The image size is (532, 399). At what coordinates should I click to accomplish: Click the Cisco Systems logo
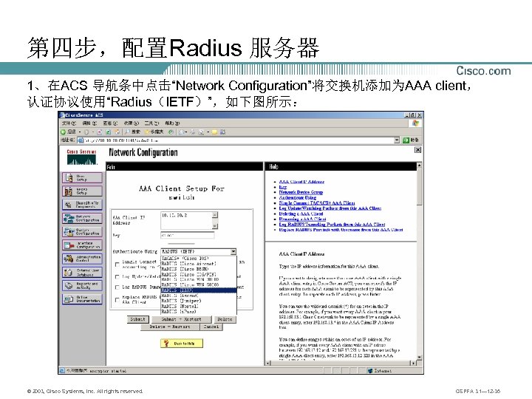pos(82,157)
